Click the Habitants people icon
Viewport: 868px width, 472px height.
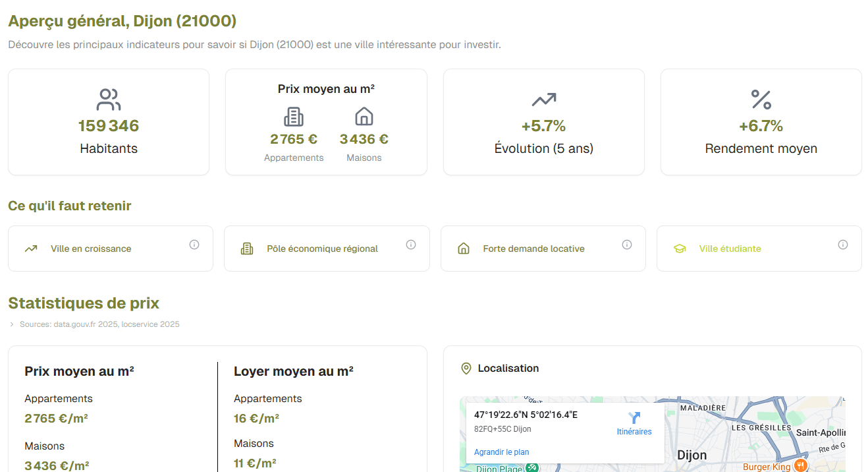(107, 98)
